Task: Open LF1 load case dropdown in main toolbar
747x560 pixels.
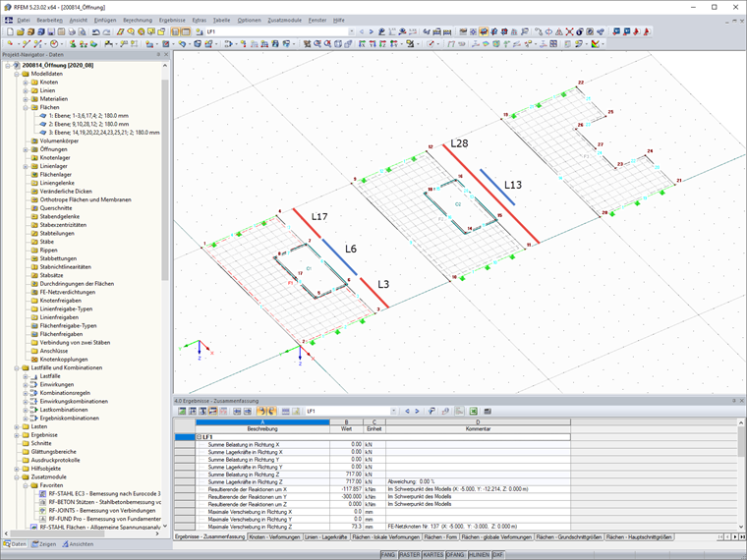Action: [x=351, y=31]
